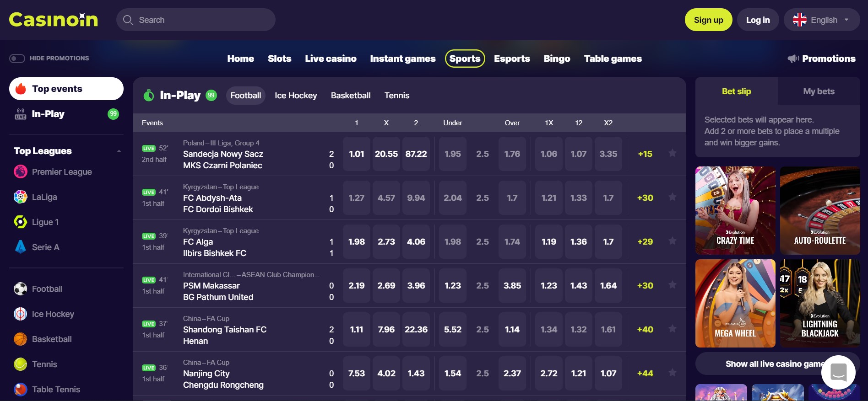Screen dimensions: 868x401
Task: Click the Ligue 1 league icon
Action: pos(21,222)
